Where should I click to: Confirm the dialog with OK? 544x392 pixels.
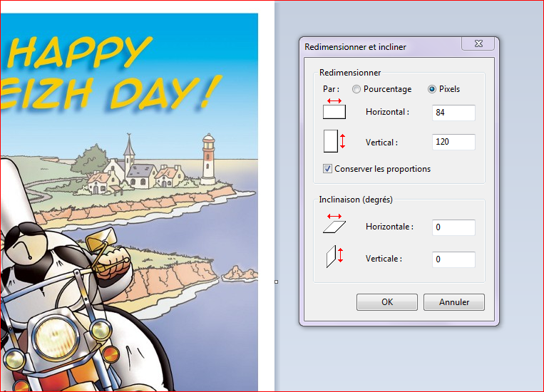[387, 302]
